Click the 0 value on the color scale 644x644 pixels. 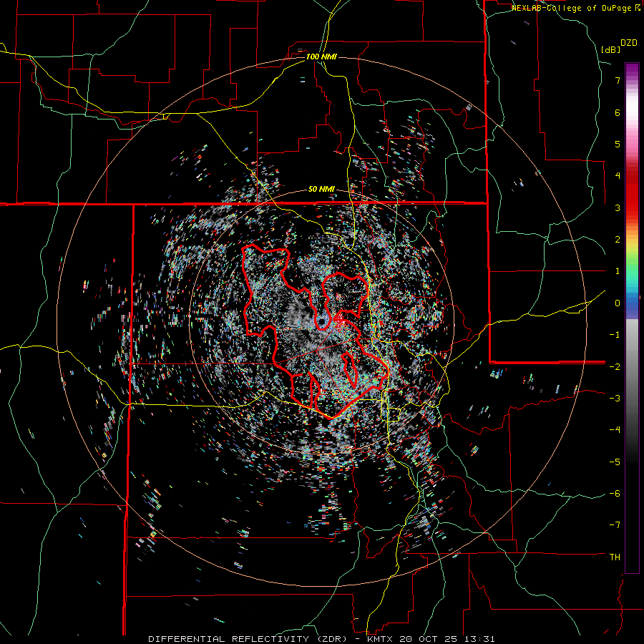click(618, 303)
